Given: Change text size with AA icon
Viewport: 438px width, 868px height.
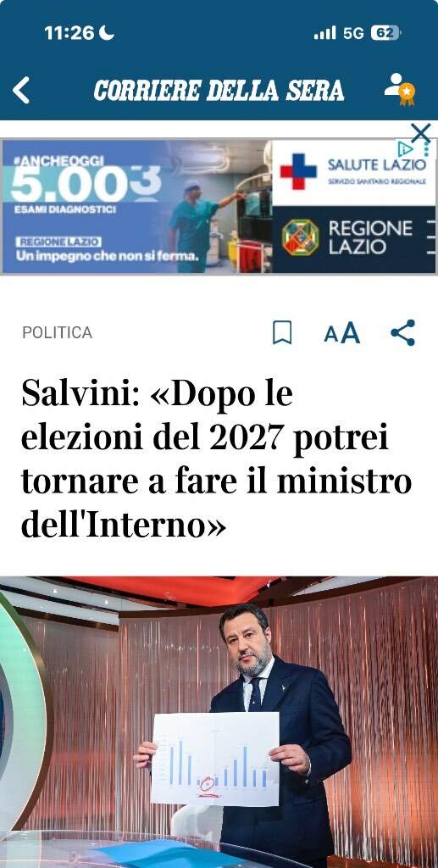Looking at the screenshot, I should [341, 333].
